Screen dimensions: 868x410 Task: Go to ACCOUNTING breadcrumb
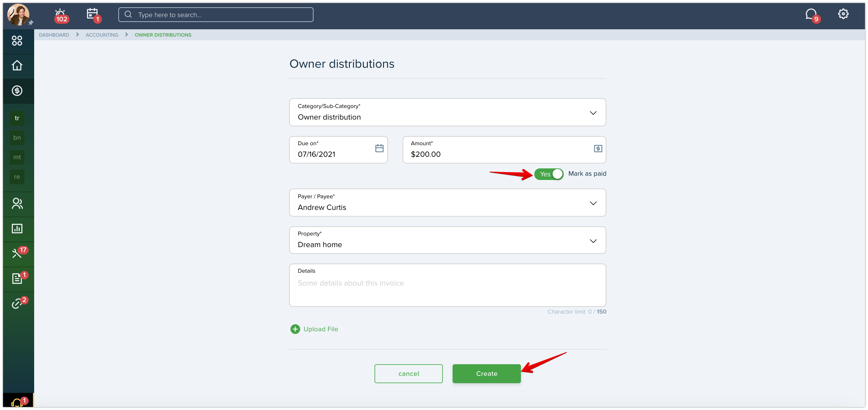(x=102, y=35)
